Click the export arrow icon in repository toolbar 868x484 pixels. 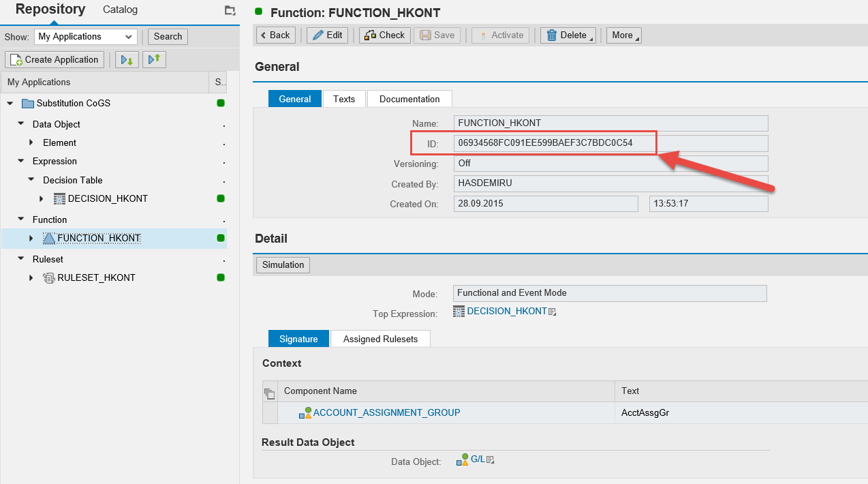tap(155, 60)
